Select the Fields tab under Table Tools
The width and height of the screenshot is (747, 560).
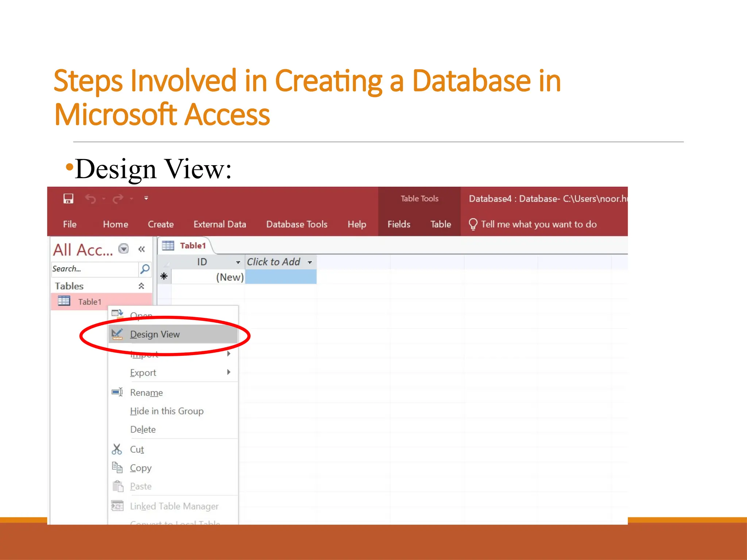[x=399, y=224]
